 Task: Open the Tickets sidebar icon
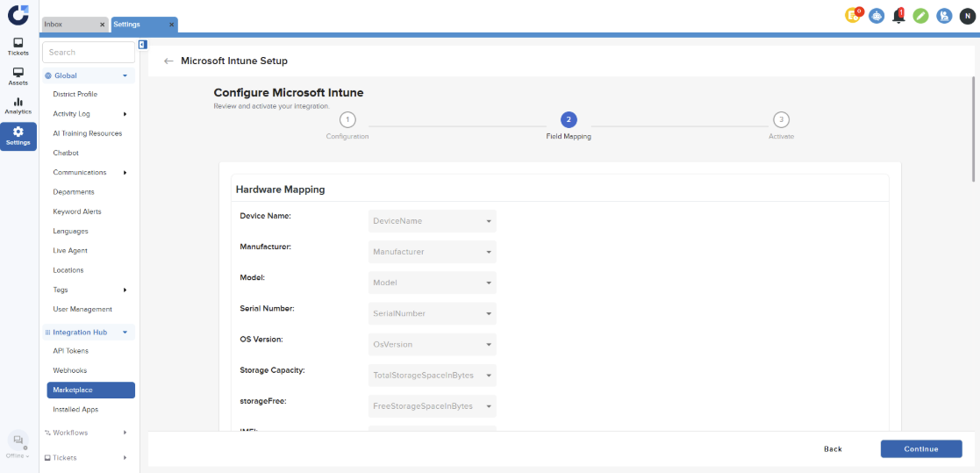[18, 47]
